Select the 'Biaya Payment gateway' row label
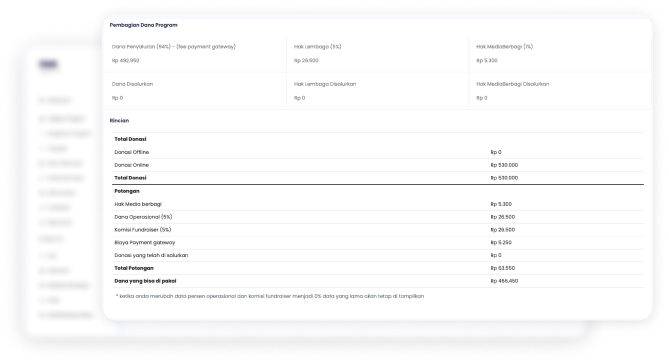 click(x=145, y=243)
